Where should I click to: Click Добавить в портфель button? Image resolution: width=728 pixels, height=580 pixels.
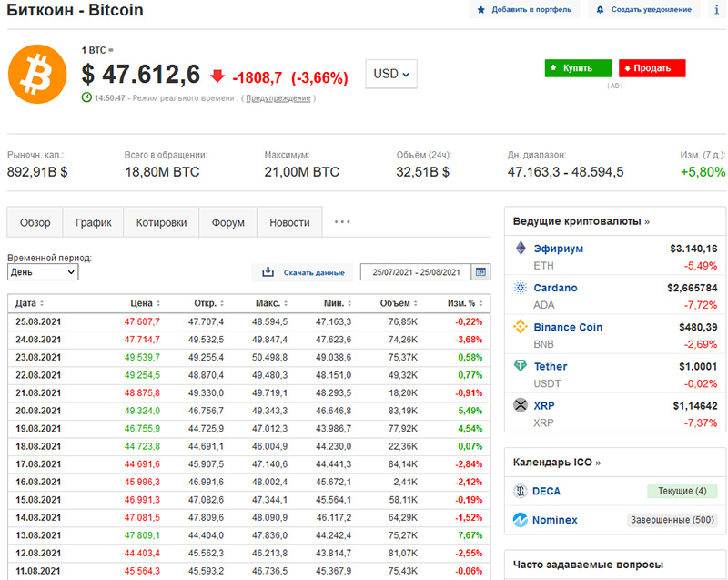pyautogui.click(x=525, y=10)
